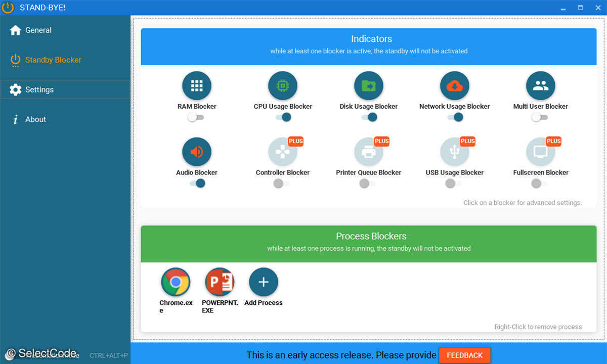The width and height of the screenshot is (607, 364).
Task: Select Standby Blocker in the sidebar
Action: (x=65, y=60)
